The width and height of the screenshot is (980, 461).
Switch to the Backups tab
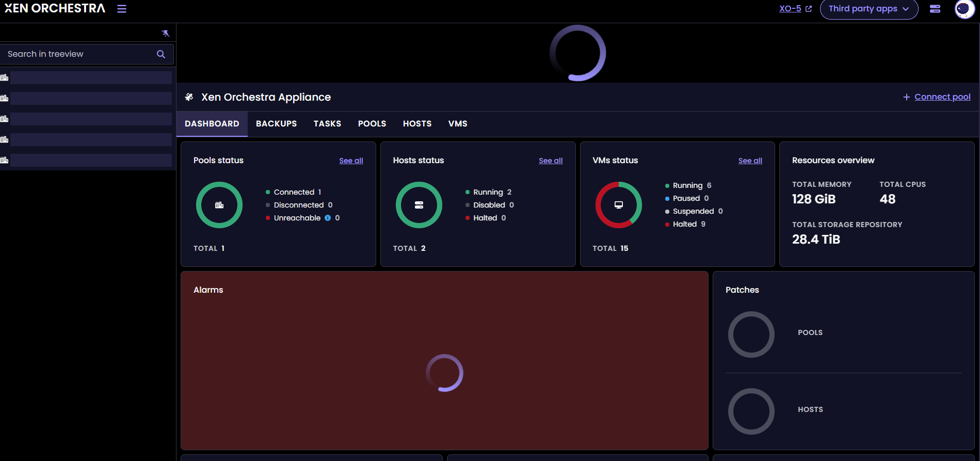[277, 124]
